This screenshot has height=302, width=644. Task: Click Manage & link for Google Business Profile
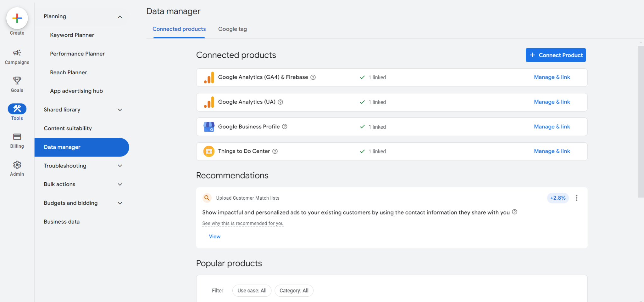click(552, 127)
